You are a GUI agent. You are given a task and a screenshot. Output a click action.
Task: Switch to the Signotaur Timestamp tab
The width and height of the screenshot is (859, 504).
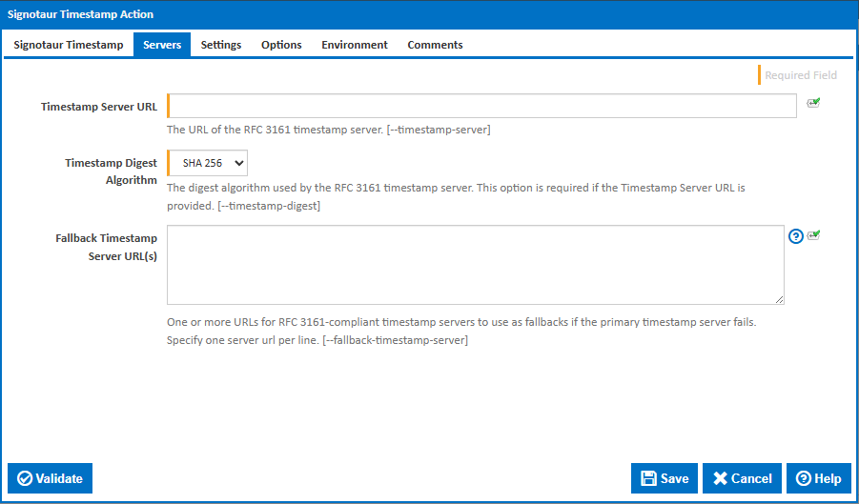tap(69, 45)
